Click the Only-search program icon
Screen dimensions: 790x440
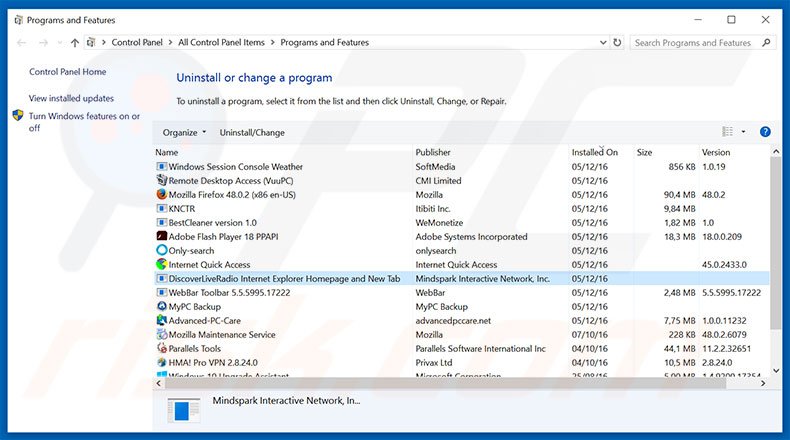coord(162,250)
